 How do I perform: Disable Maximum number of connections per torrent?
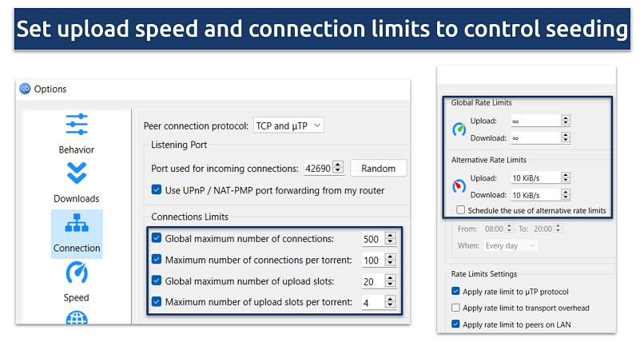157,260
